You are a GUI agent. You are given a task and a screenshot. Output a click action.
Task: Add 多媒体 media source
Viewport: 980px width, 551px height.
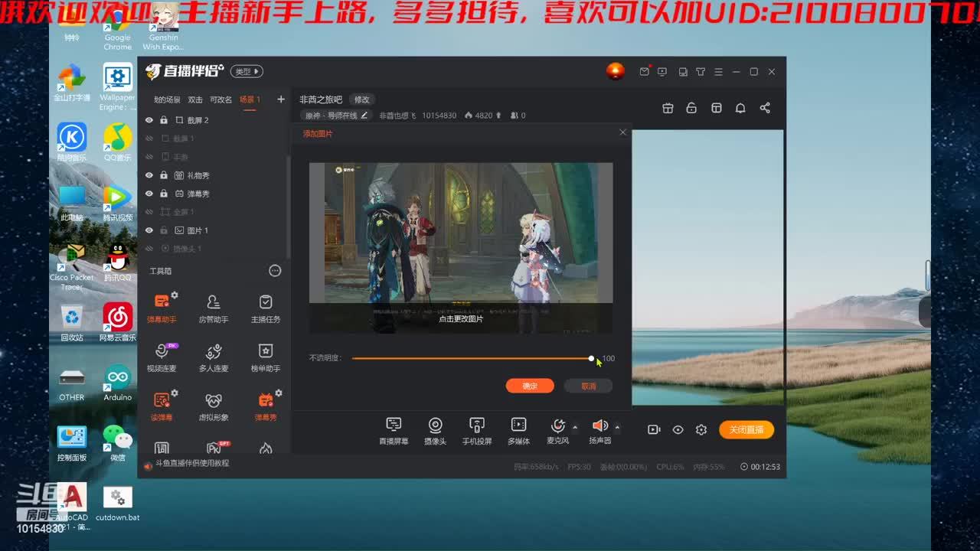[x=518, y=431]
